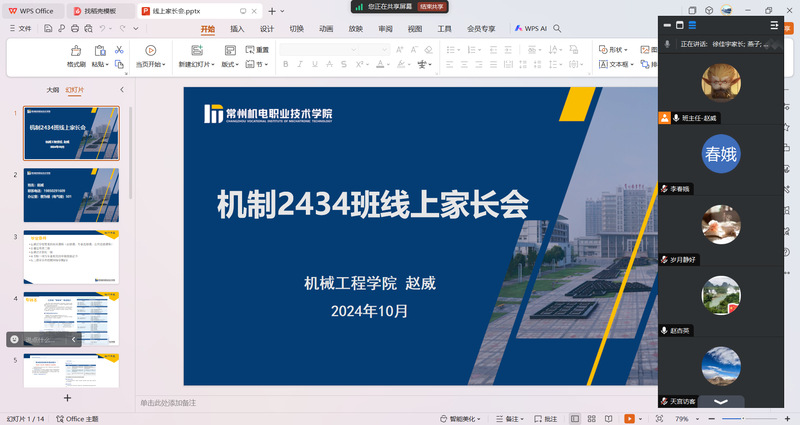
Task: Click the Notes (备注) button in status bar
Action: click(x=510, y=418)
